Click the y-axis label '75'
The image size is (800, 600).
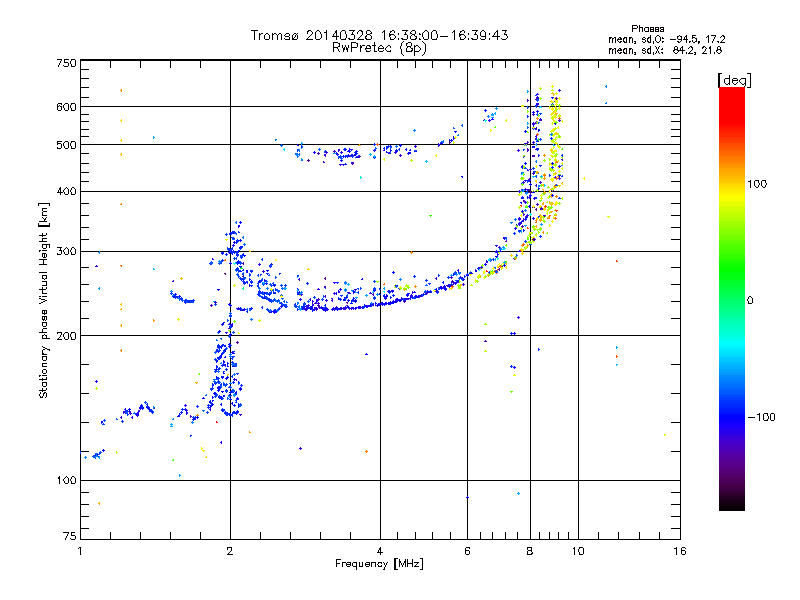click(x=70, y=536)
